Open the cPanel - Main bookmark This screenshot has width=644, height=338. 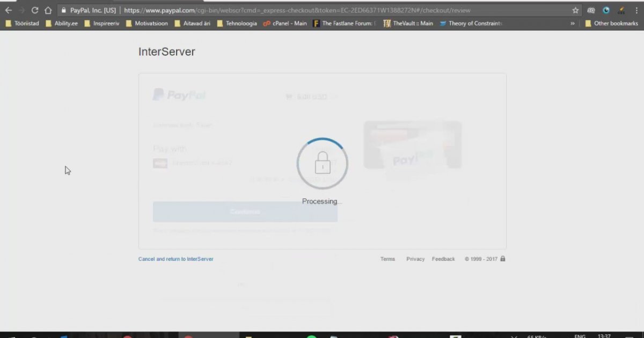pyautogui.click(x=285, y=24)
